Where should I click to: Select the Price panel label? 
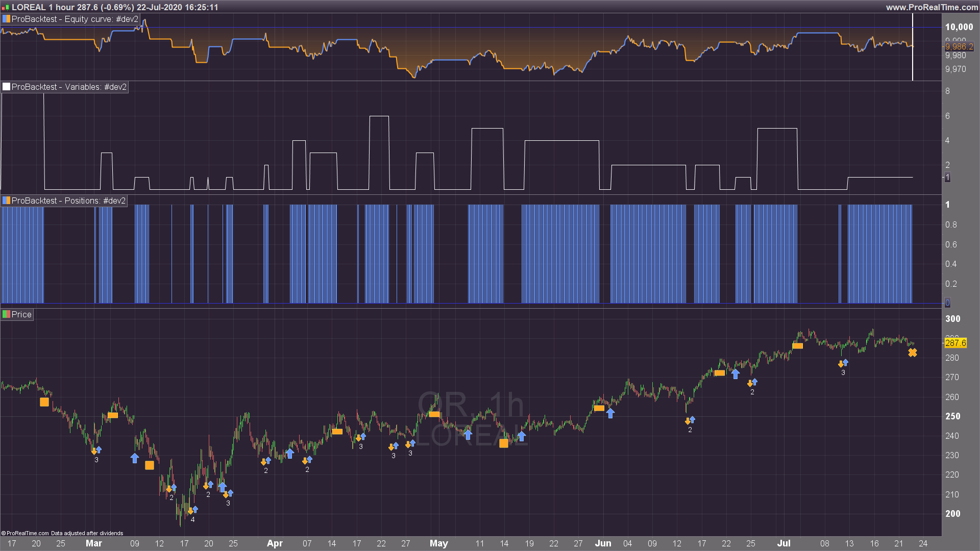click(21, 314)
